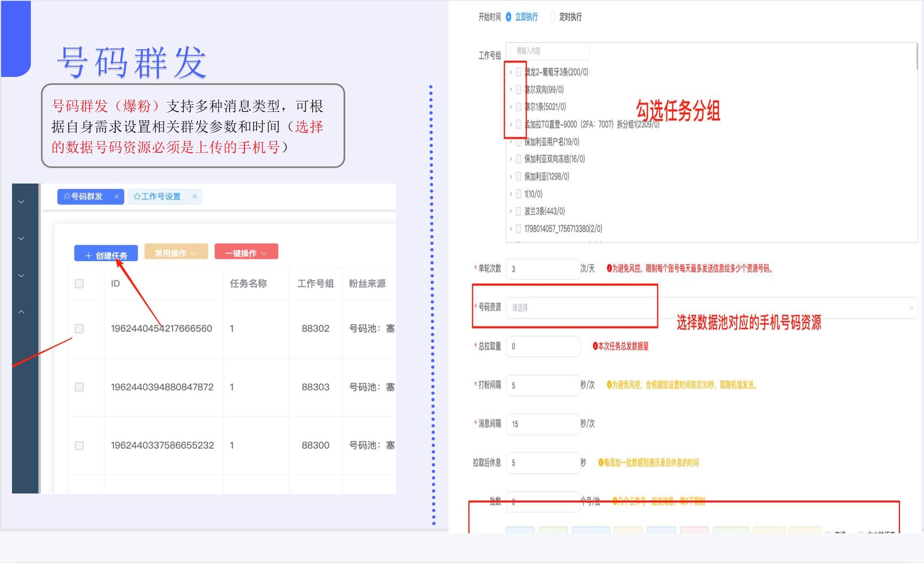Open the 常用操作 dropdown menu
924x563 pixels.
pyautogui.click(x=176, y=252)
